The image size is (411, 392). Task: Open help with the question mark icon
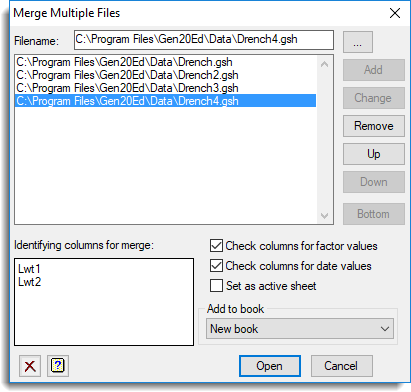58,366
